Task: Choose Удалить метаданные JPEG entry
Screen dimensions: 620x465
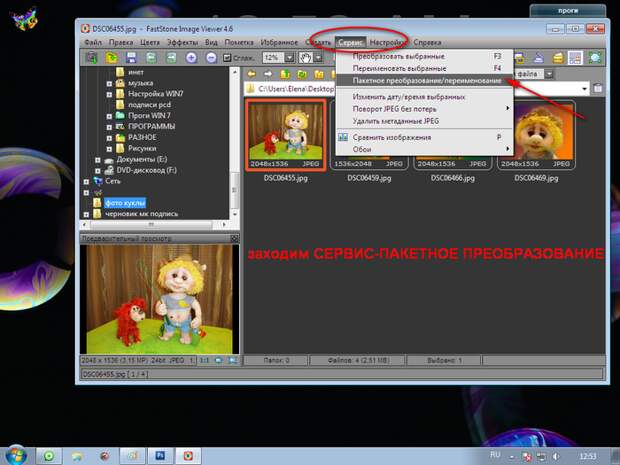Action: (x=424, y=121)
